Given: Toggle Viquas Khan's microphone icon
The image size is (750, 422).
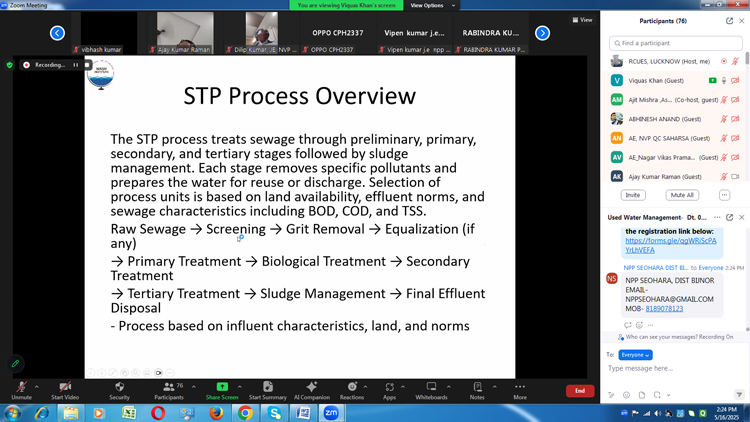Looking at the screenshot, I should coord(724,80).
